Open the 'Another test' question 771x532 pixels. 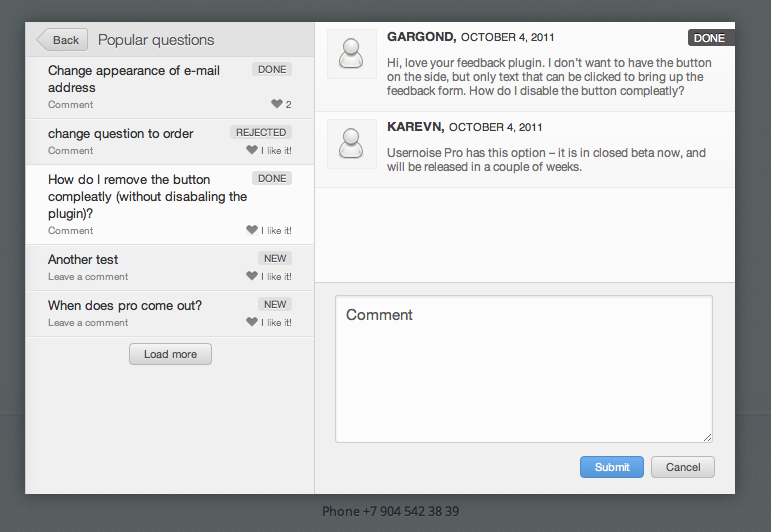(x=83, y=260)
